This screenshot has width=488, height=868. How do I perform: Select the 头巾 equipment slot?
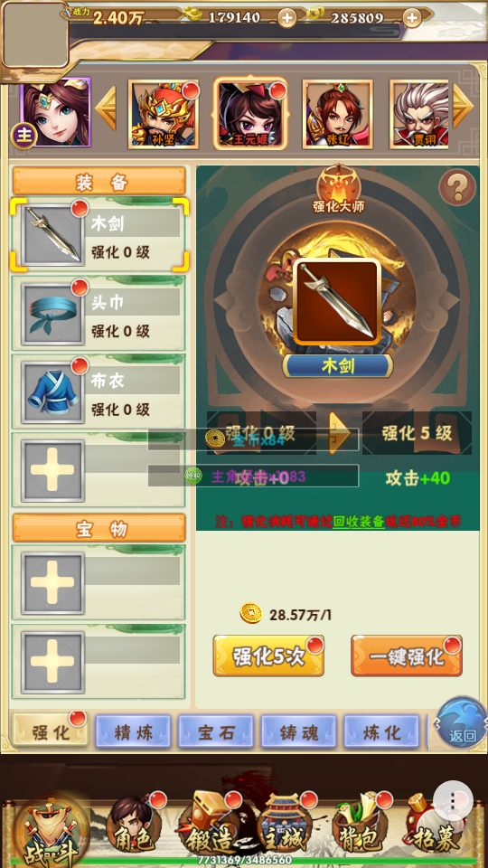[98, 314]
